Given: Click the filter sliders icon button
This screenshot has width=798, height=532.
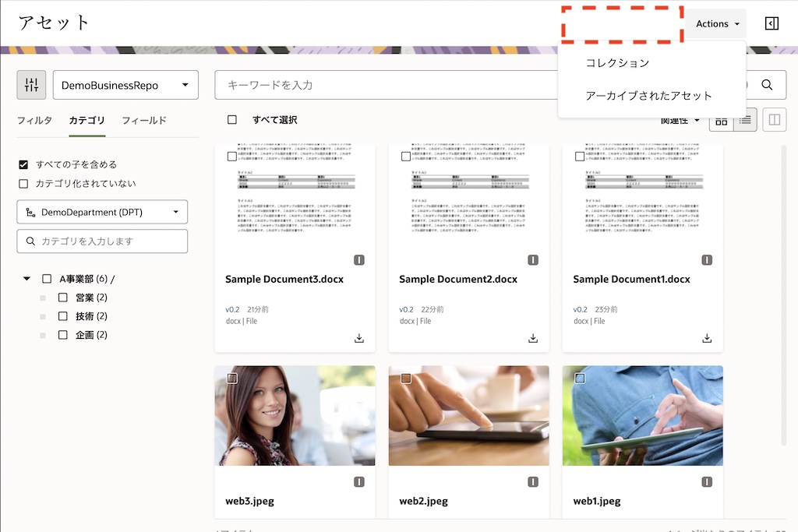Looking at the screenshot, I should click(x=31, y=85).
